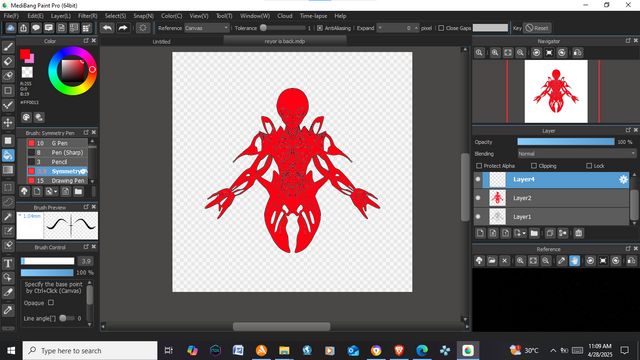Open the brush add dropdown arrow
This screenshot has height=360, width=640.
click(x=56, y=192)
